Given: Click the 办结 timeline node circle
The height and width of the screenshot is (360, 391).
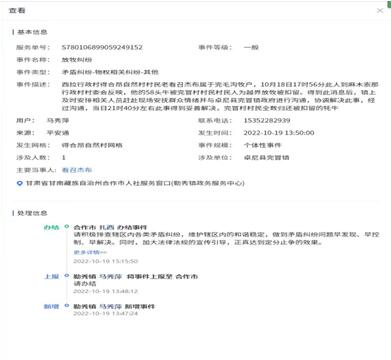Looking at the screenshot, I should 67,227.
